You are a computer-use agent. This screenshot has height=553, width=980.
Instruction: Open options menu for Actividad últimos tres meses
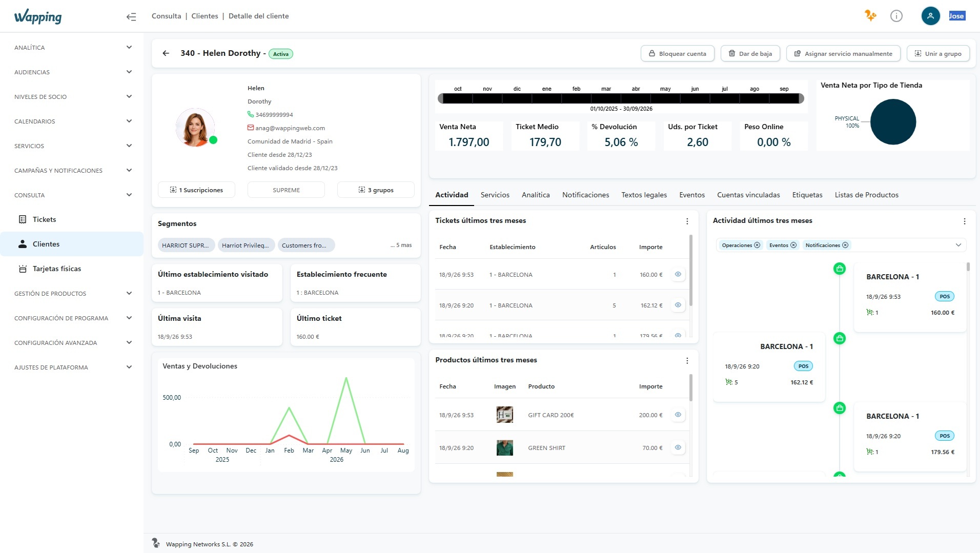[964, 221]
